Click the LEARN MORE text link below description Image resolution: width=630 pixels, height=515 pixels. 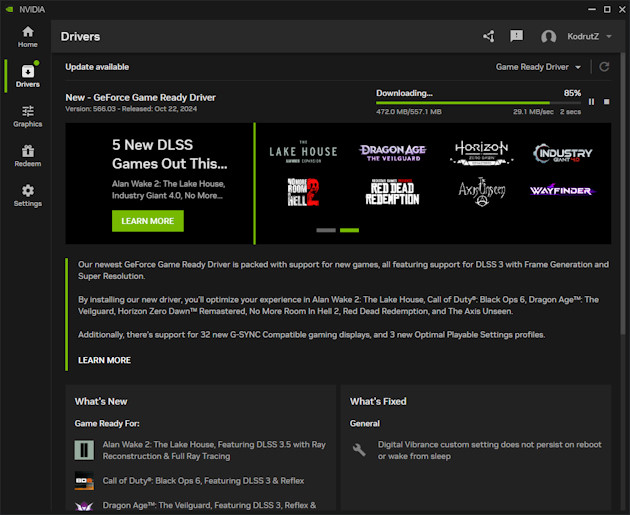104,360
